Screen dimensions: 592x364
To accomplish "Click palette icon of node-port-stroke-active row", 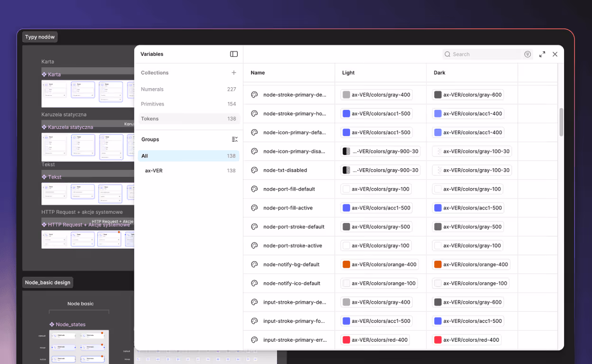I will point(254,246).
